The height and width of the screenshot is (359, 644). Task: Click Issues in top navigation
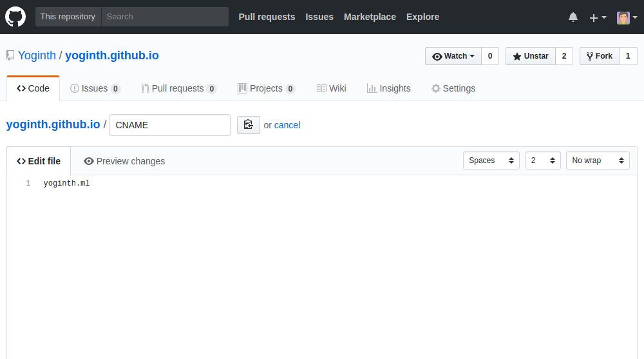click(x=319, y=17)
